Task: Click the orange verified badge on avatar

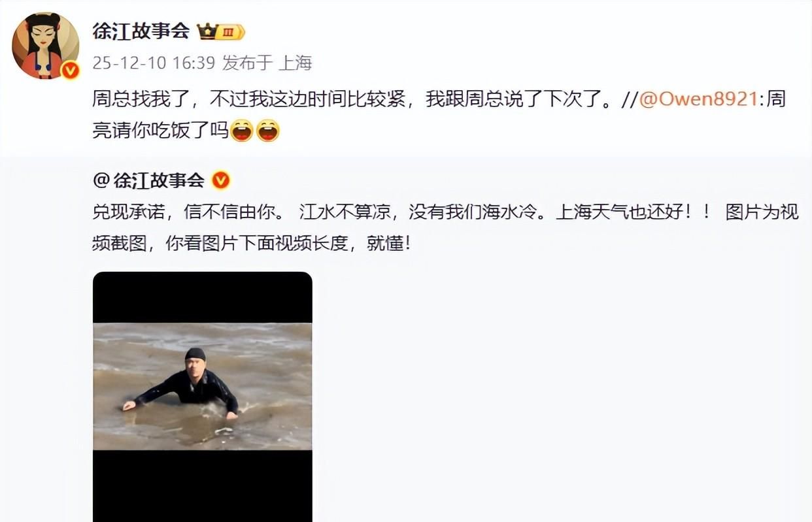Action: (70, 70)
